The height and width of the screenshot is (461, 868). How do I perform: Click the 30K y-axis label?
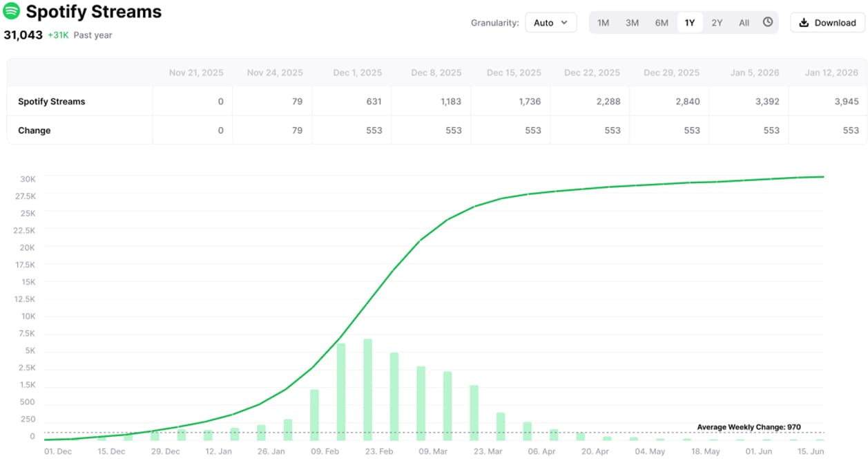pos(27,178)
